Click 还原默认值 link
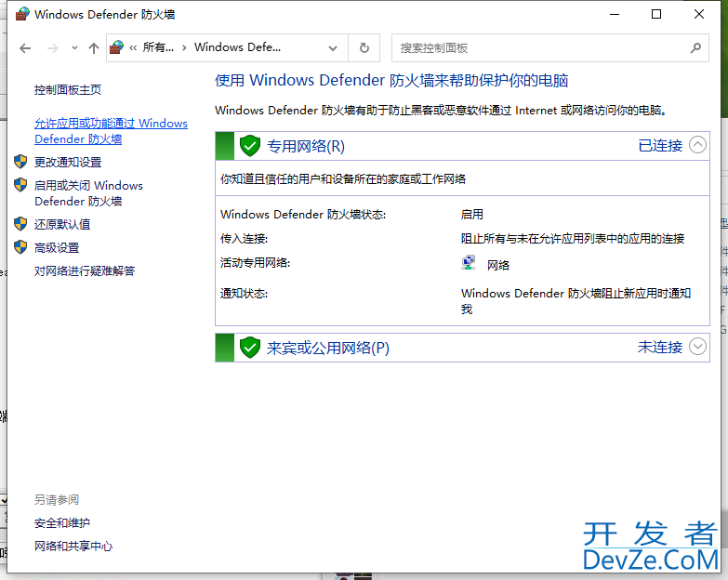Screen dimensions: 728x580 pyautogui.click(x=62, y=224)
